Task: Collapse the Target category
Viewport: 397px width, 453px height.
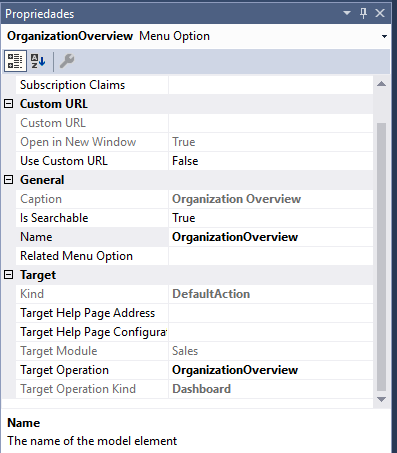Action: point(8,275)
